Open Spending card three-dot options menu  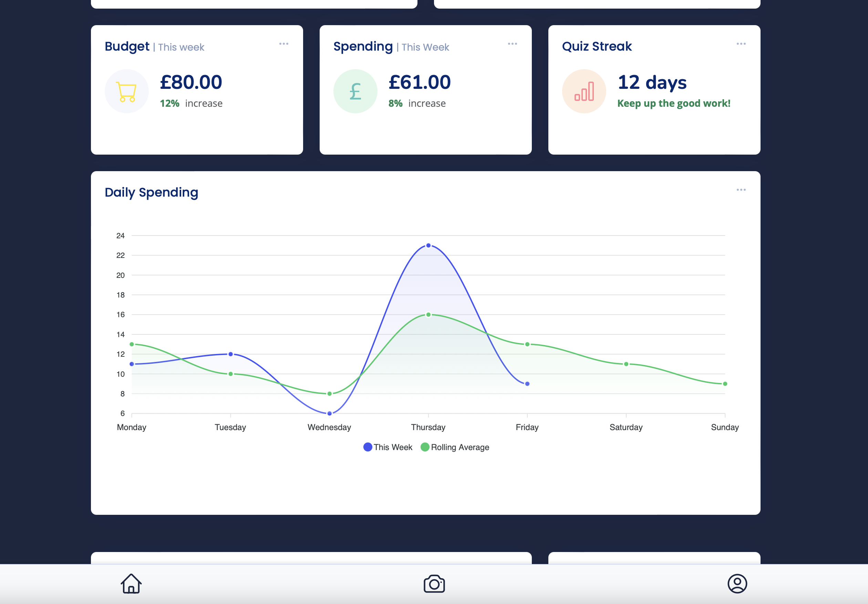click(512, 44)
